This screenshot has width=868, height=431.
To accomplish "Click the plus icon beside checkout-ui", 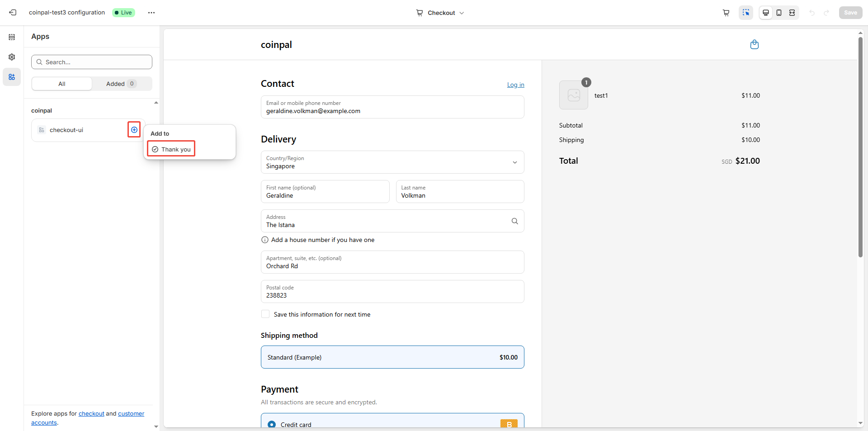I will pos(134,130).
